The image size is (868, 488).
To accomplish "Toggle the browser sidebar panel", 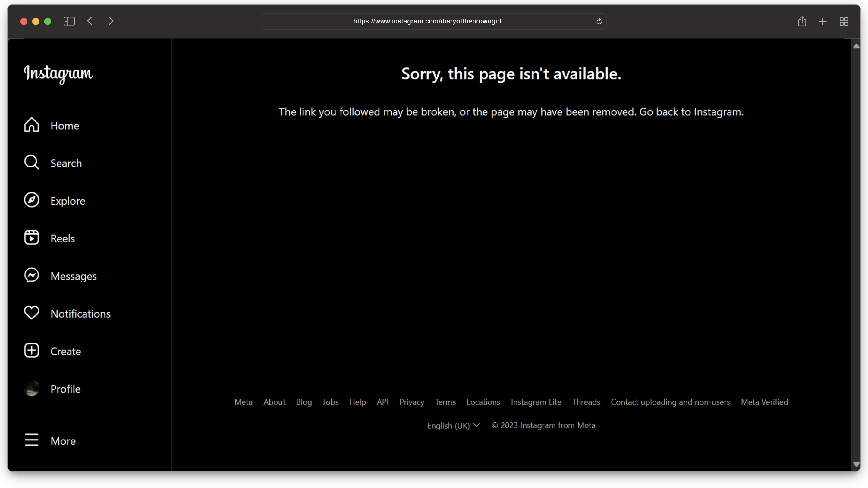I will tap(69, 21).
